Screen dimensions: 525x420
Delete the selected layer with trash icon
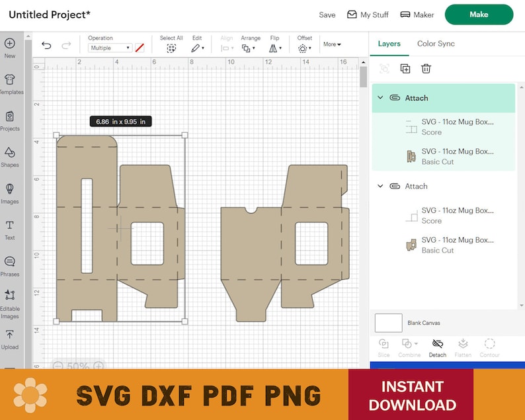(x=426, y=69)
